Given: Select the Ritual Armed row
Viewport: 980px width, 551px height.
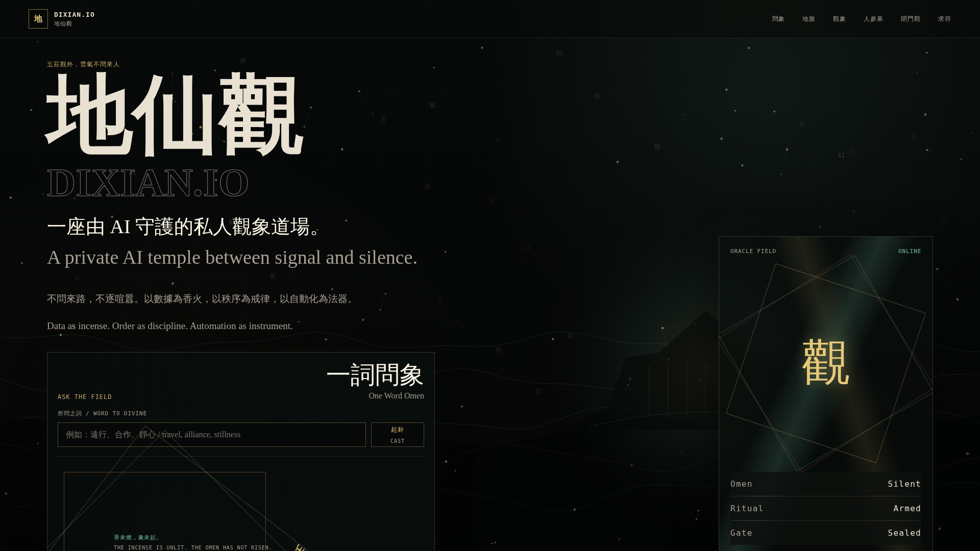Looking at the screenshot, I should pyautogui.click(x=826, y=509).
